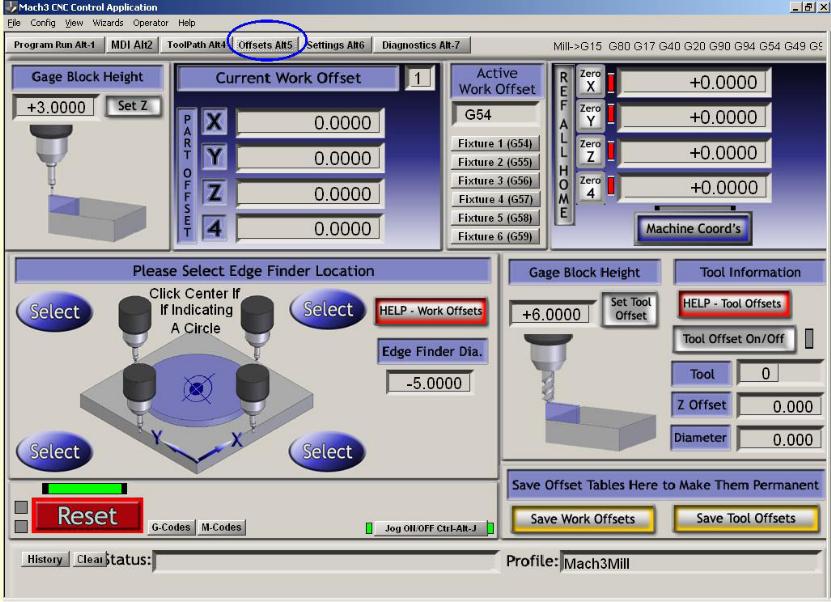This screenshot has width=831, height=602.
Task: Click the bottom-right edge finder Select button
Action: point(327,451)
